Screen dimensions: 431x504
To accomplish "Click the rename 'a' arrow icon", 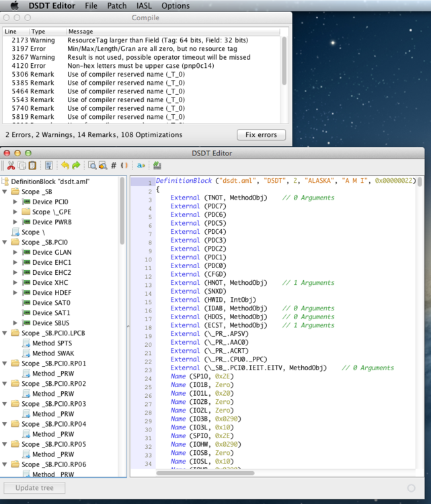I will 141,165.
